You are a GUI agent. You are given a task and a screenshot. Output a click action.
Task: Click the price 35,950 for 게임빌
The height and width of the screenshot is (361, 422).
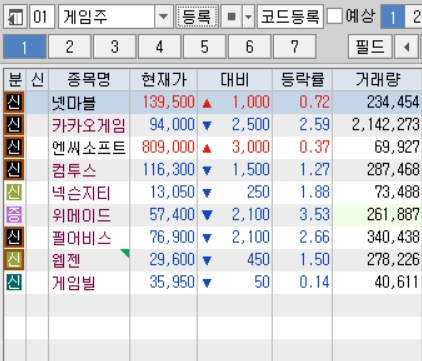tap(172, 282)
